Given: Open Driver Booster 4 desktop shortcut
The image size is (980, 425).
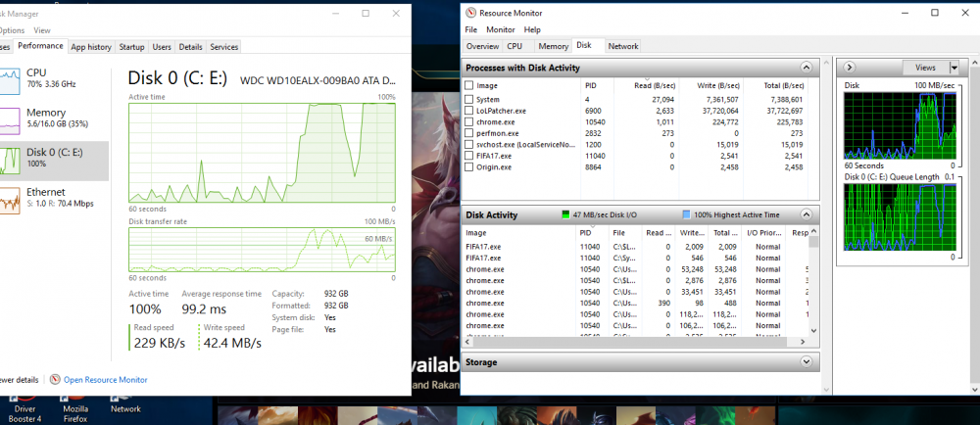Looking at the screenshot, I should 24,408.
